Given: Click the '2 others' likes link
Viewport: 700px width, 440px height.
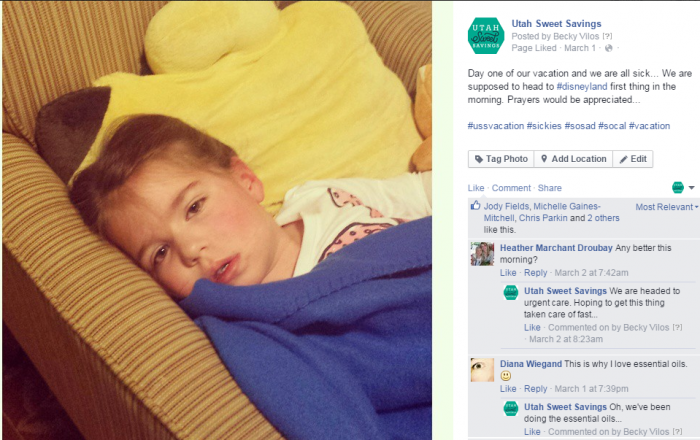Looking at the screenshot, I should 603,218.
